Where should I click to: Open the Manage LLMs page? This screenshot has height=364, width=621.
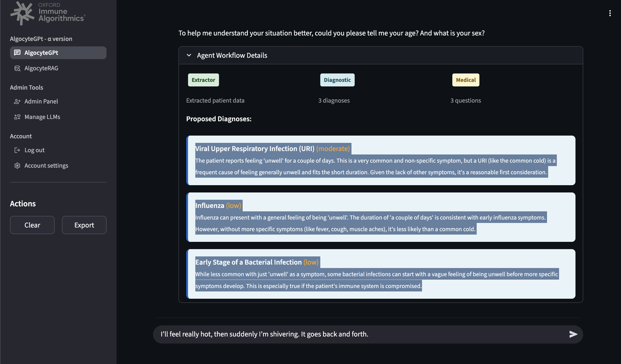[x=42, y=117]
